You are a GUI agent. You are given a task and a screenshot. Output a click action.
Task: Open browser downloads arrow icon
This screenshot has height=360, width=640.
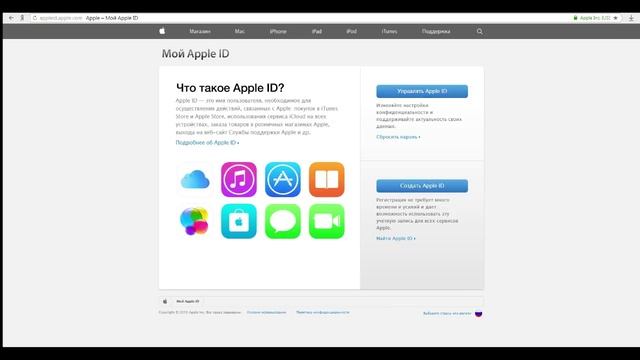coord(631,18)
